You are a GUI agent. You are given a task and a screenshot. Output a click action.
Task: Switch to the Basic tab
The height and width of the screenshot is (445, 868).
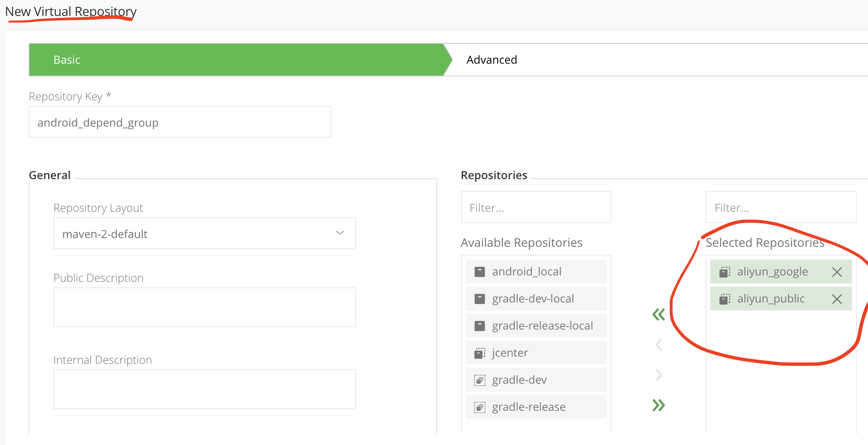point(67,60)
